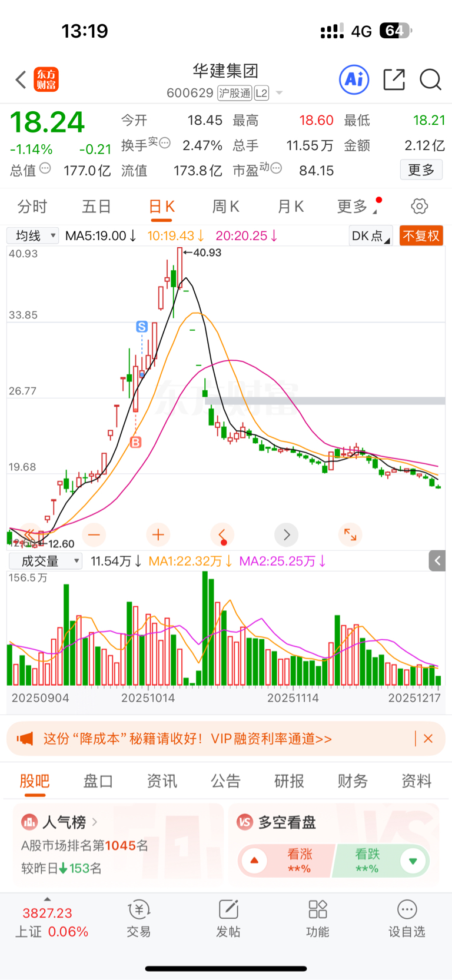Toggle the 不复权 adjustment button
Screen dimensions: 452x980
coord(421,235)
